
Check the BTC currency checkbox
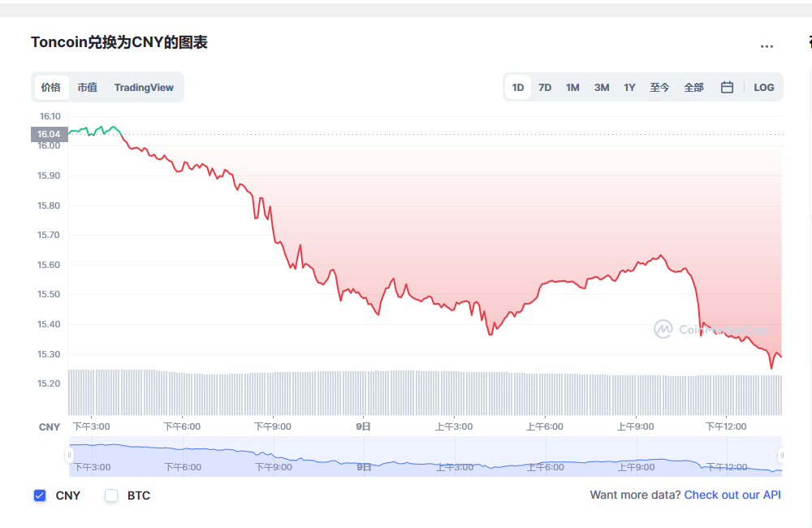point(111,496)
